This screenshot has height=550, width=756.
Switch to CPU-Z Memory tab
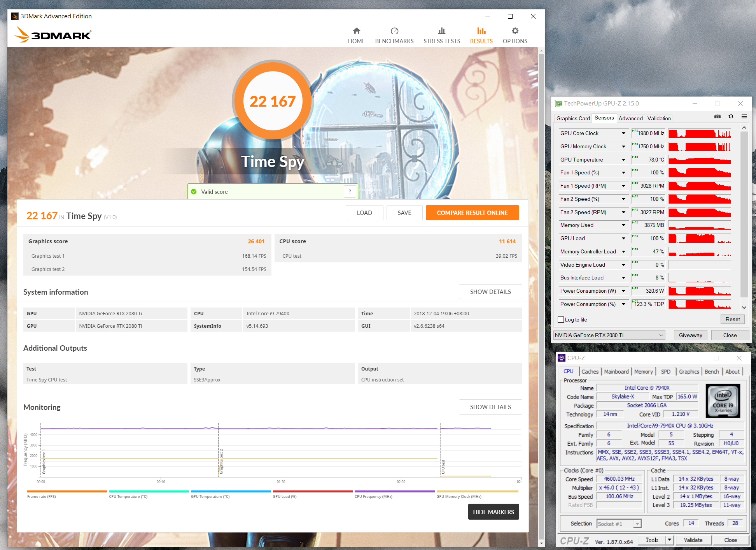643,372
